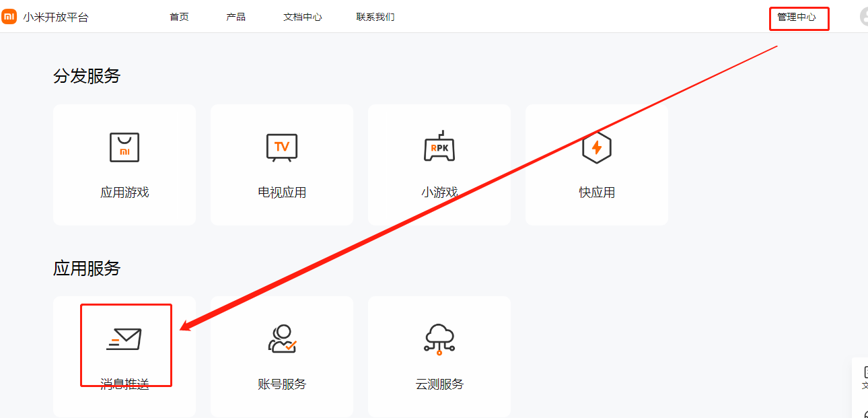Open the 应用游戏 shopping bag icon
This screenshot has width=868, height=418.
pyautogui.click(x=124, y=147)
